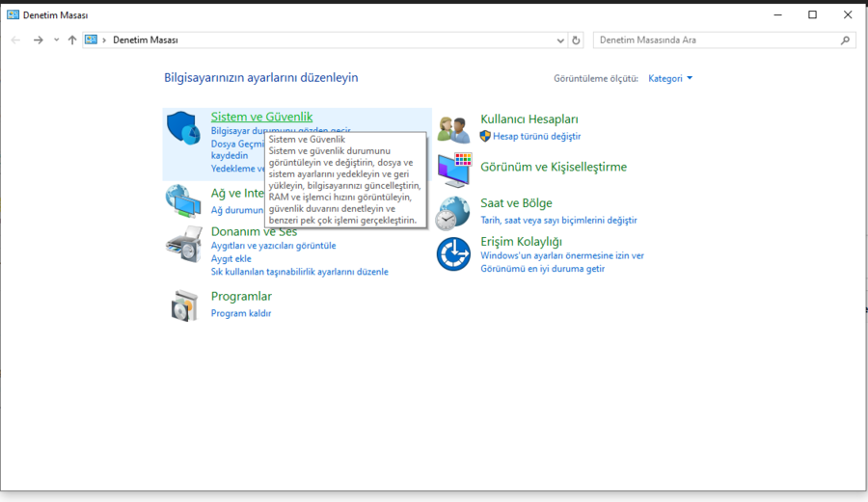Viewport: 868px width, 502px height.
Task: Click the Program kaldır link
Action: click(241, 313)
